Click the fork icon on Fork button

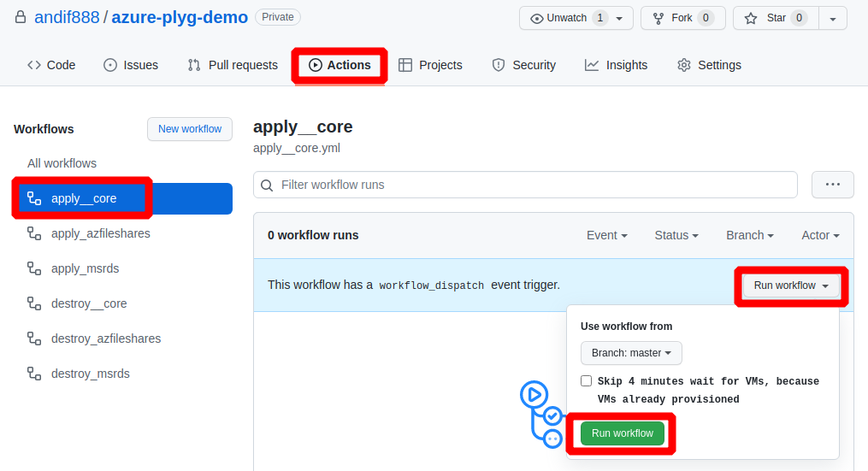click(x=658, y=18)
